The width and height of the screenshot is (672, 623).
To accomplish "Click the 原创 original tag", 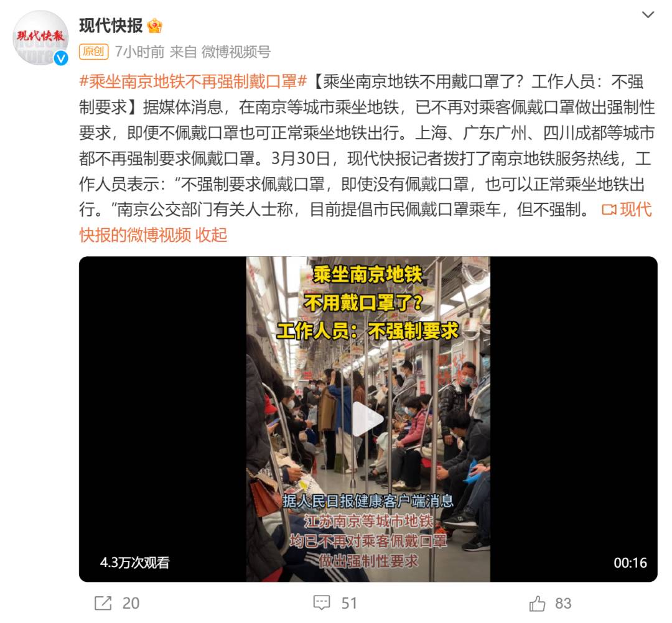I will click(94, 52).
